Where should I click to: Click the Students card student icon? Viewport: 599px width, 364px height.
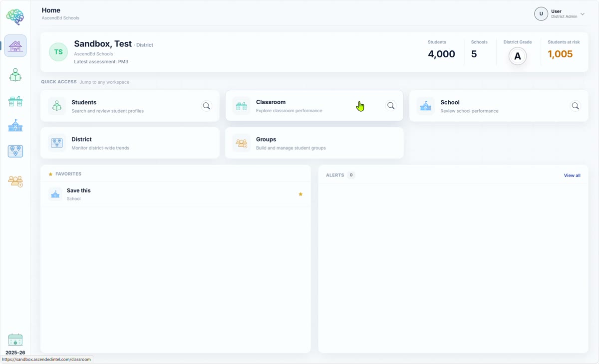click(57, 106)
